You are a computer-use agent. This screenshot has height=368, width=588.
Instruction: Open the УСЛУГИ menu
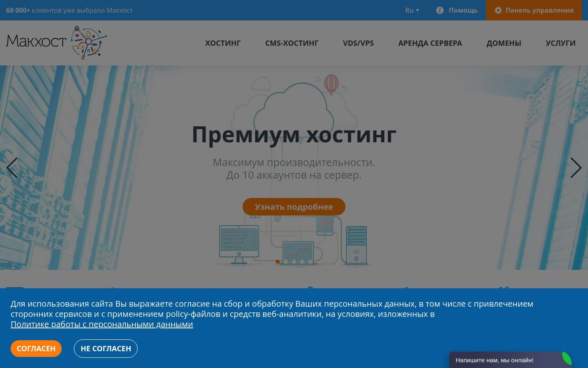(x=561, y=43)
